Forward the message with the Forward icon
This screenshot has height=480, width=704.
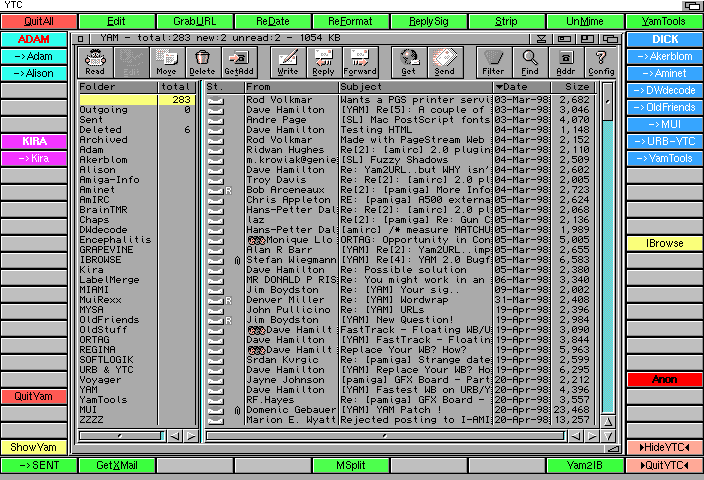(x=360, y=62)
